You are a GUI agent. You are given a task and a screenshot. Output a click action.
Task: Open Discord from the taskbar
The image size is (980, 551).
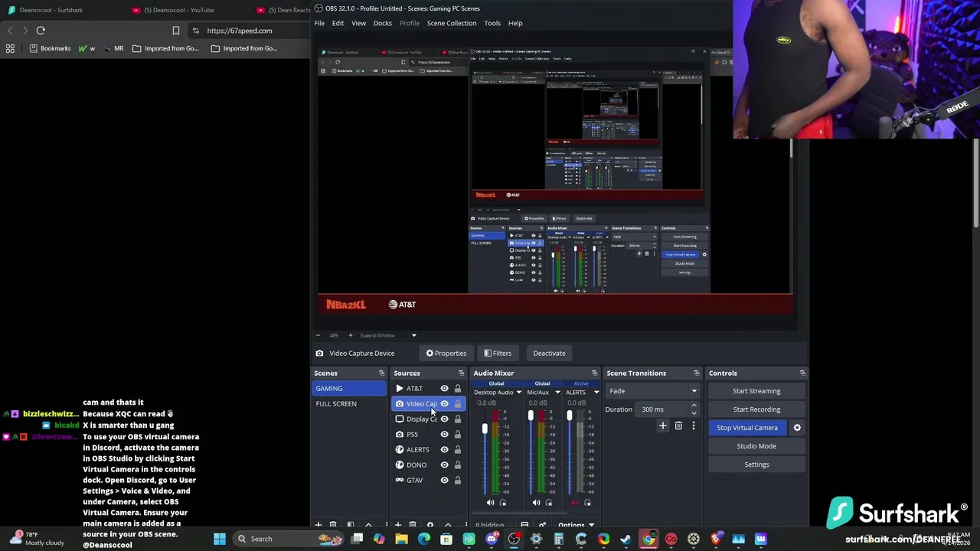[492, 539]
